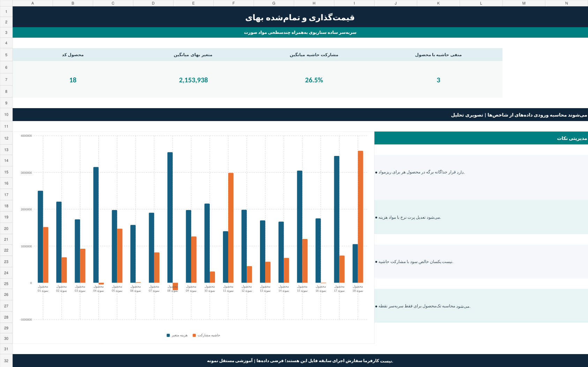This screenshot has width=588, height=367.
Task: Click the notes header 'مدیریتی نکات'
Action: tap(481, 138)
